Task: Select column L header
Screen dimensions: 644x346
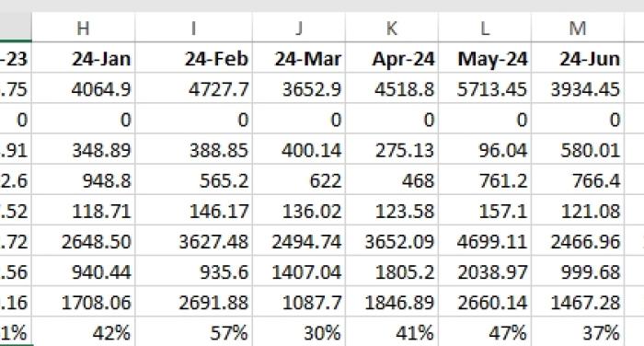Action: 485,28
